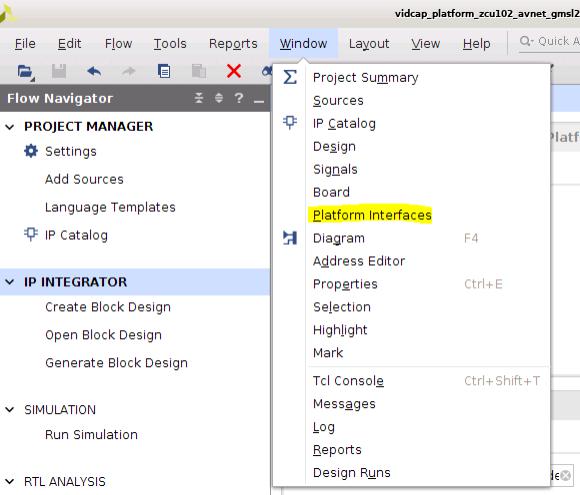Open the Flow menu
Image resolution: width=580 pixels, height=495 pixels.
click(x=118, y=44)
